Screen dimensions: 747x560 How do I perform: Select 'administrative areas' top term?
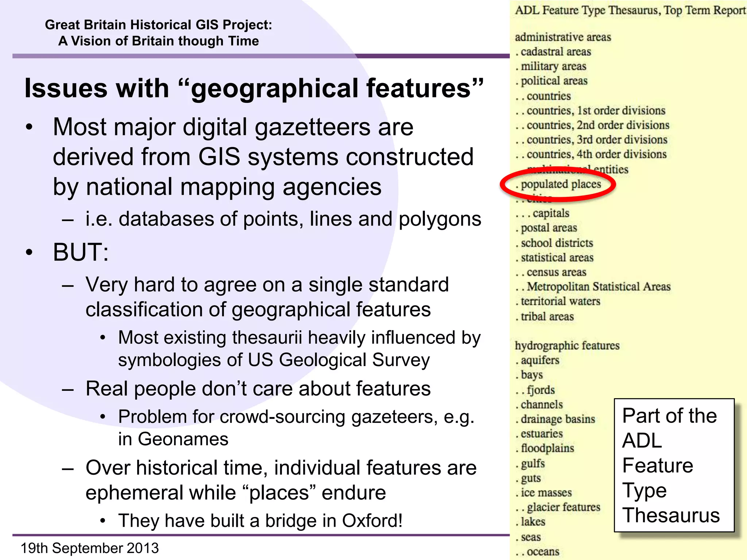coord(563,37)
